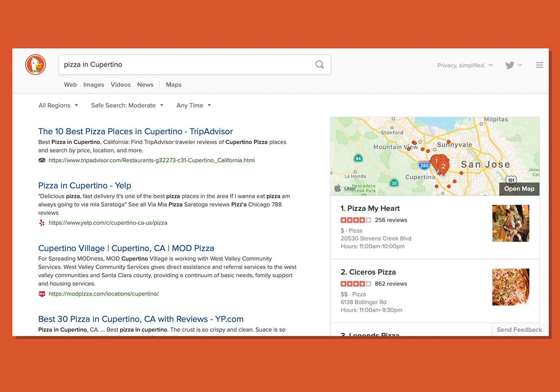The height and width of the screenshot is (392, 560).
Task: Open the Any Time filter dropdown
Action: [x=194, y=105]
